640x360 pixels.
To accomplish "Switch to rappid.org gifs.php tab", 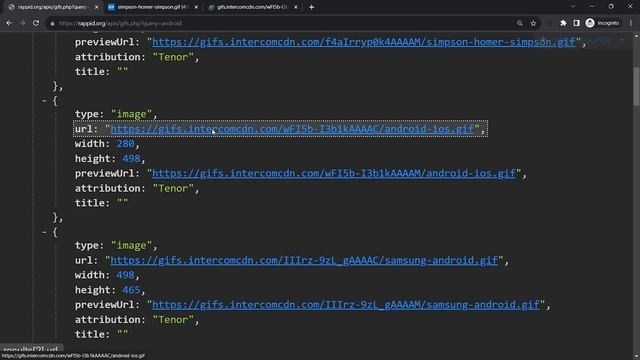I will tap(52, 7).
